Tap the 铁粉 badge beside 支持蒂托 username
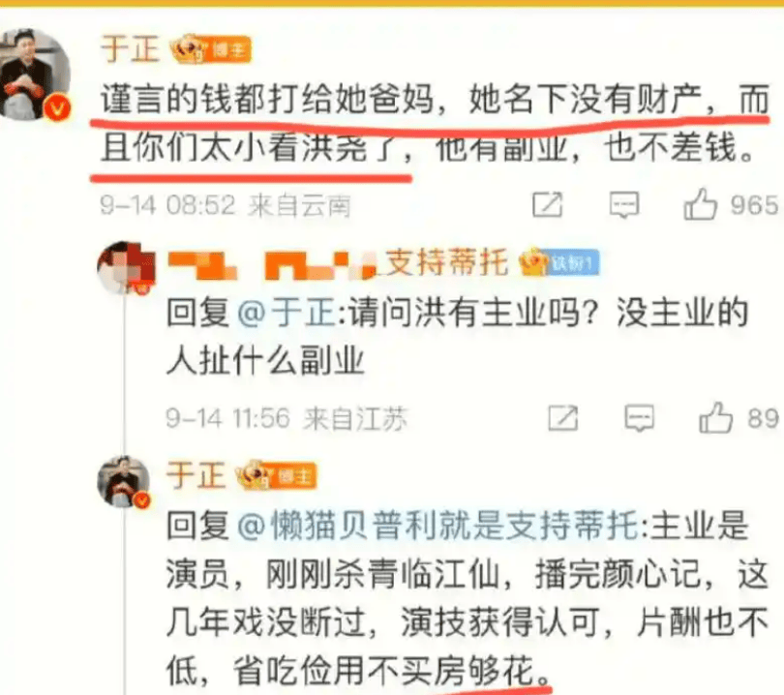This screenshot has height=695, width=784. coord(559,262)
